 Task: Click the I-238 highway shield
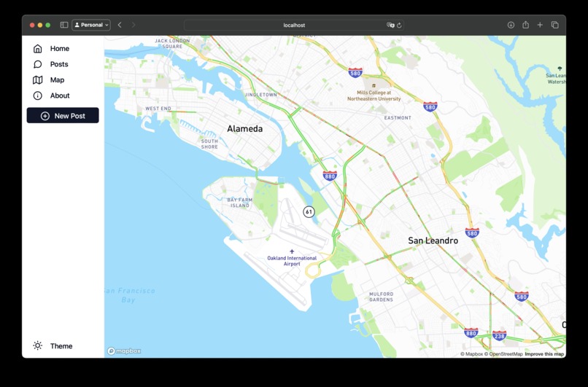tap(499, 335)
